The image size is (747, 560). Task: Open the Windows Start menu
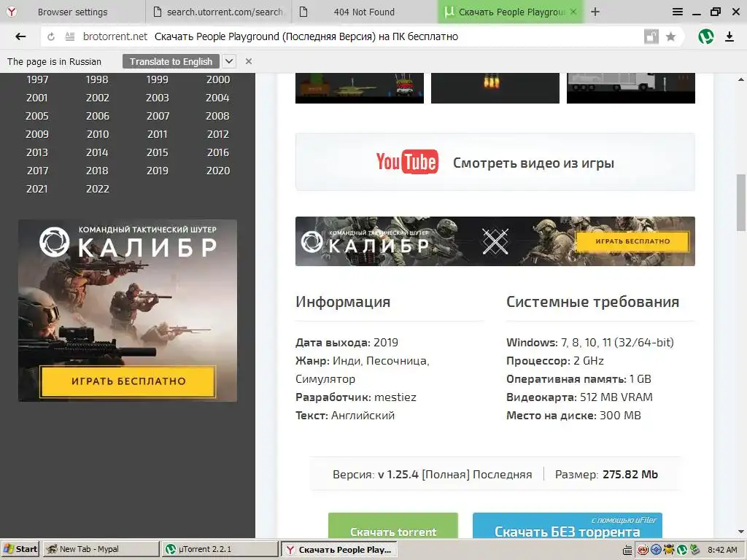point(21,549)
